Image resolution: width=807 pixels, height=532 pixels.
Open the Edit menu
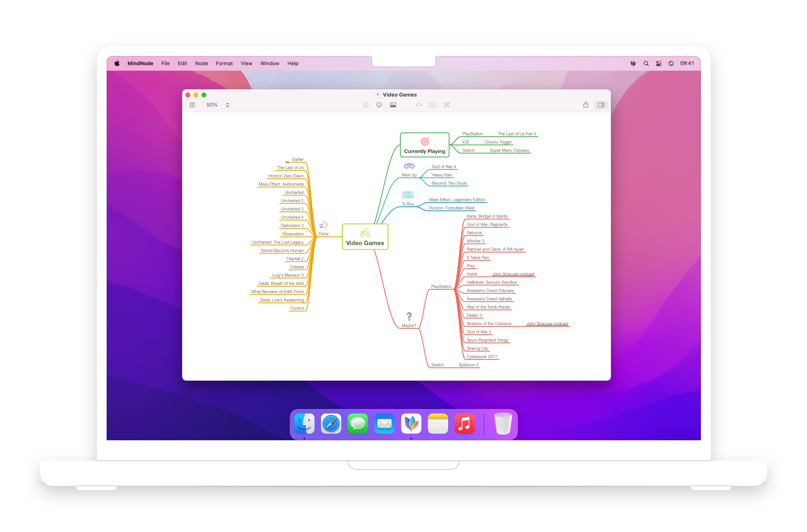182,63
